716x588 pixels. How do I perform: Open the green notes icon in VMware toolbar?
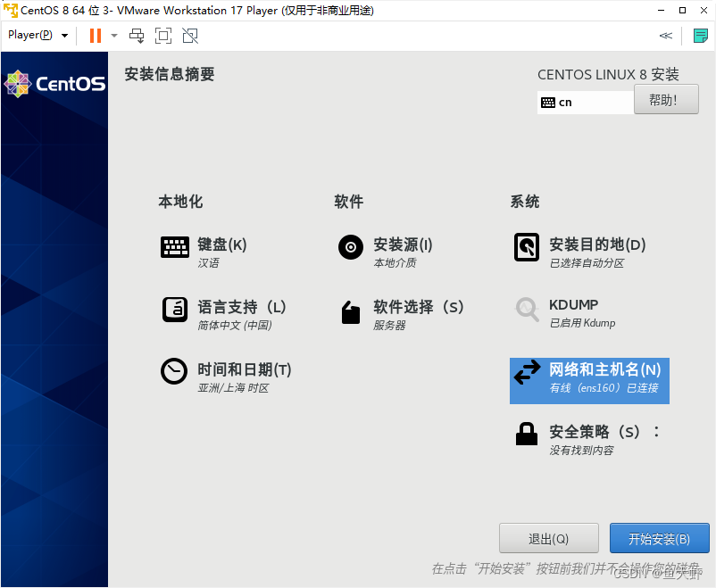[x=700, y=36]
